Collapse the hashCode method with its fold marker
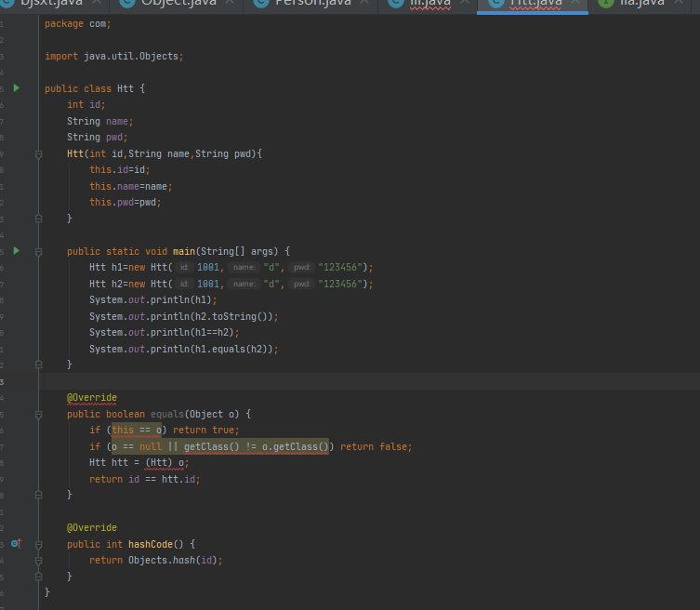 pos(39,545)
